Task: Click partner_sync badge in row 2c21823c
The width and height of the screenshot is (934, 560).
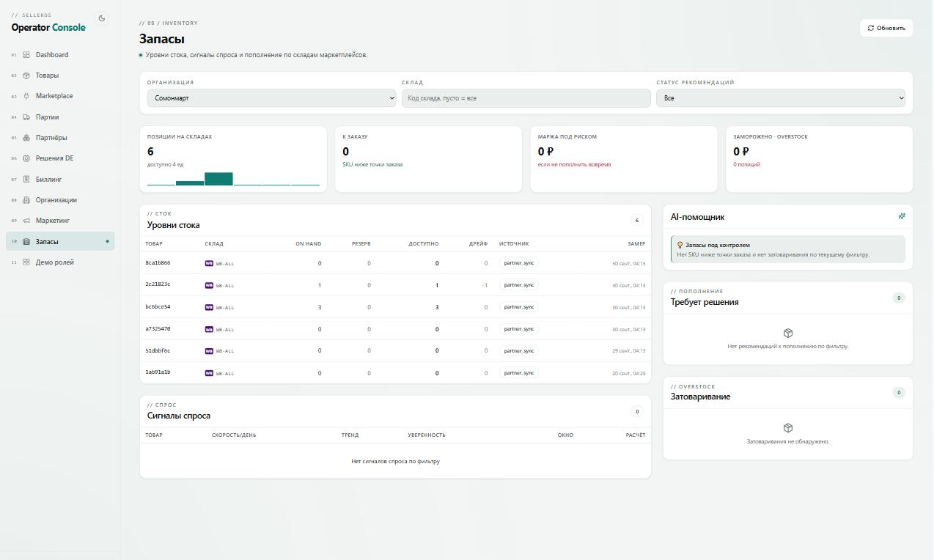Action: pos(519,284)
